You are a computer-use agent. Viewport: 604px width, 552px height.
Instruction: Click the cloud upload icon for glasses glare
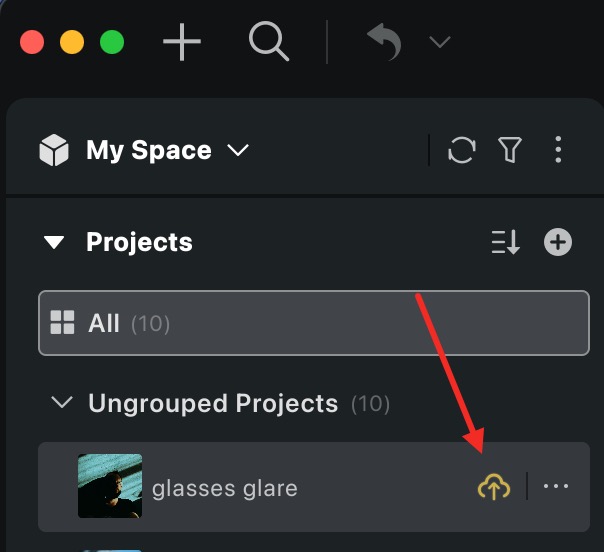click(492, 487)
